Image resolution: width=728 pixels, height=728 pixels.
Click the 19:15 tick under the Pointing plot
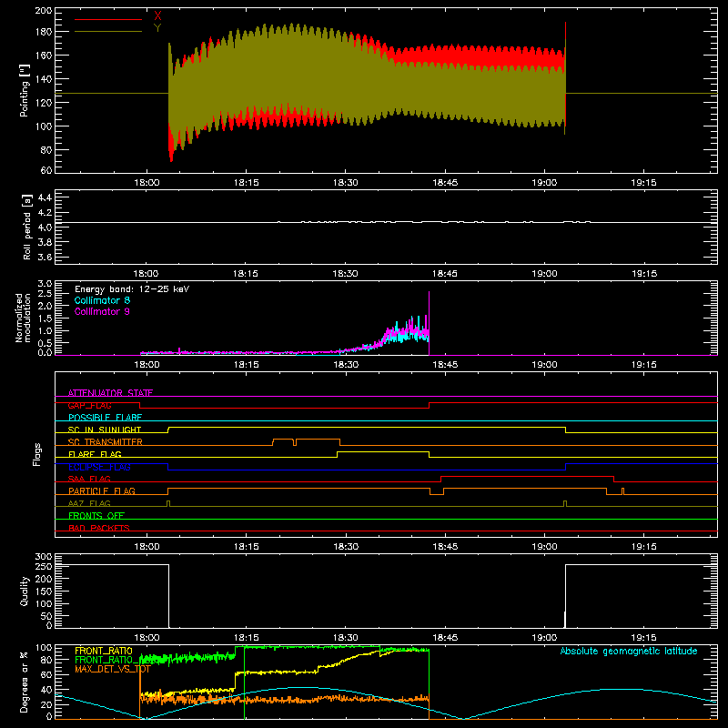point(644,183)
